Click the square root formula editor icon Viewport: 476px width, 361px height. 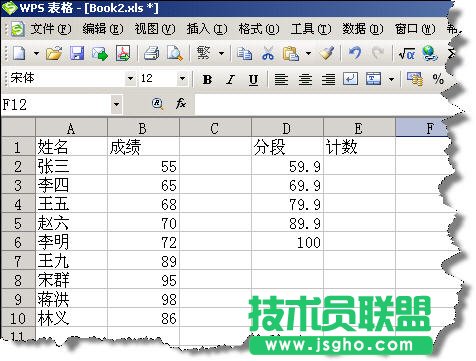(x=407, y=53)
